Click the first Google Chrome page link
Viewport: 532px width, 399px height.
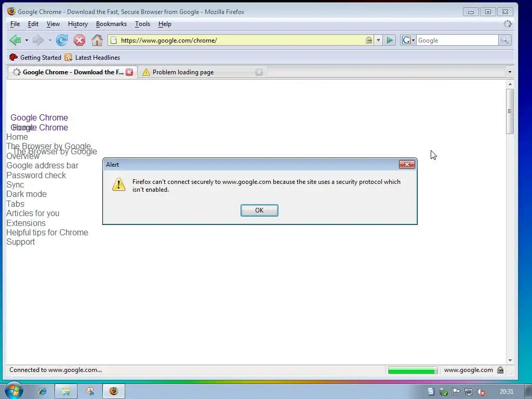coord(39,118)
